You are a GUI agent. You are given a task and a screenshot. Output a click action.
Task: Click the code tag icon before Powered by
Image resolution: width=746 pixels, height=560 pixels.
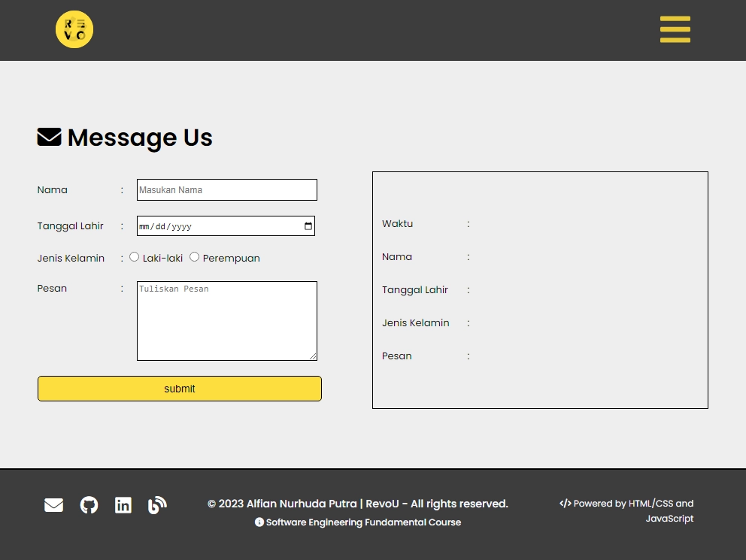coord(566,504)
